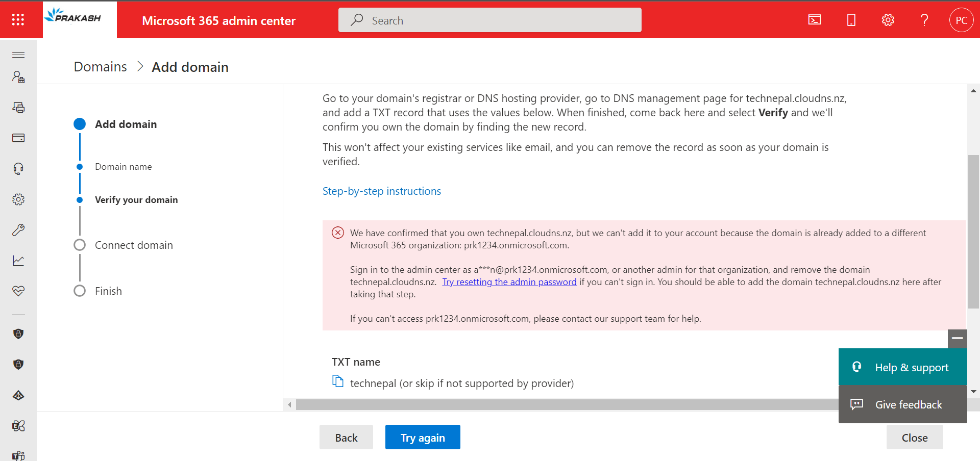
Task: Open Users in the left sidebar
Action: (18, 77)
